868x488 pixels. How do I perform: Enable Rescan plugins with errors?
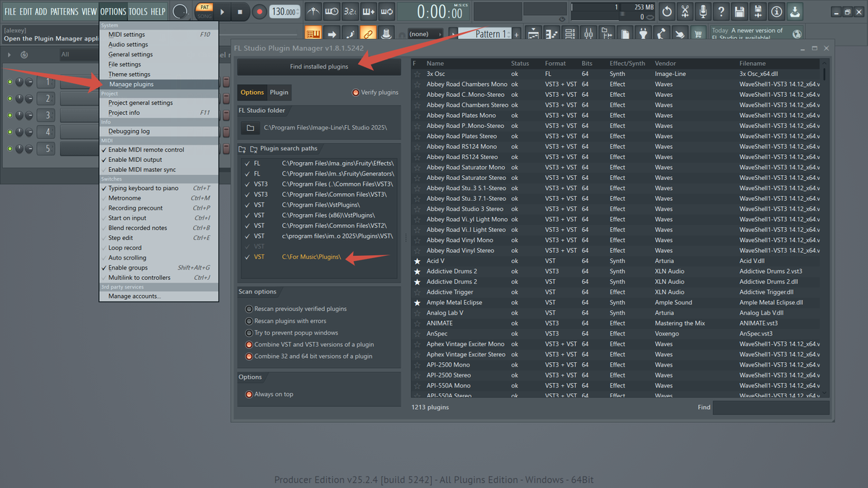(249, 321)
